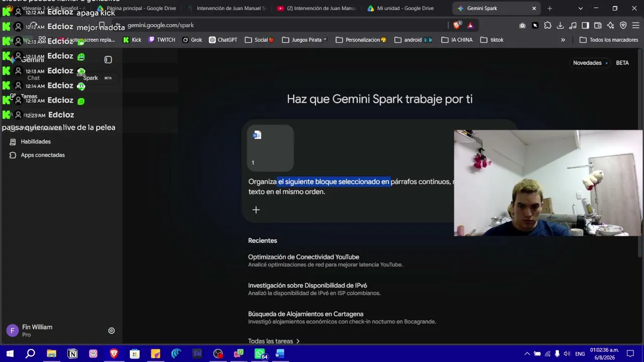644x362 pixels.
Task: Open the Leo AI sparkle icon
Action: tap(610, 26)
